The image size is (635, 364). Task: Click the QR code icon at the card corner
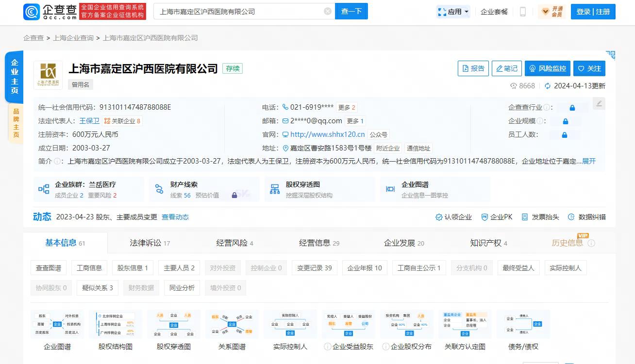(x=610, y=55)
